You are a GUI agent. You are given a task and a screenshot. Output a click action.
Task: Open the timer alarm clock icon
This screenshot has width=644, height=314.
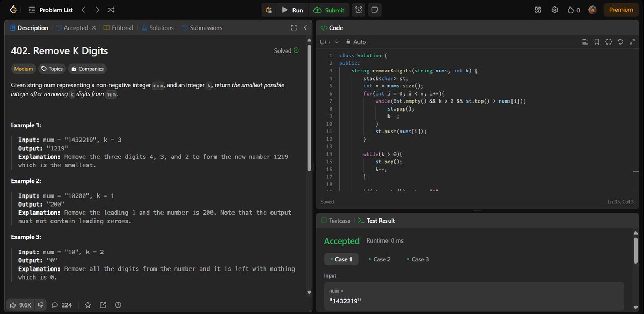point(358,10)
